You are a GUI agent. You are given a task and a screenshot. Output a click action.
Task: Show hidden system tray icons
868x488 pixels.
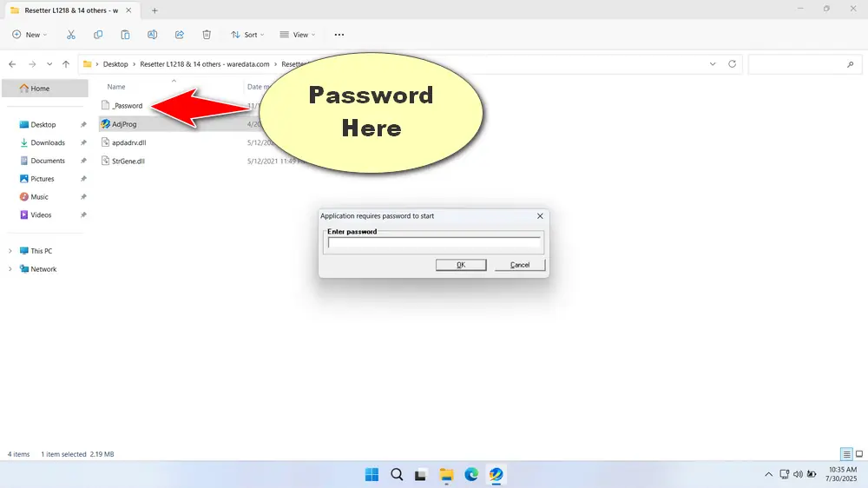768,474
